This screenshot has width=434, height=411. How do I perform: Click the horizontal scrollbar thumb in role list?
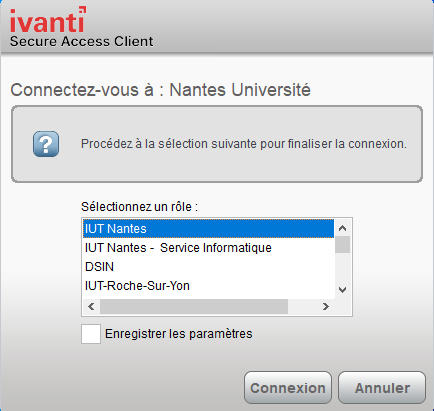tap(194, 306)
